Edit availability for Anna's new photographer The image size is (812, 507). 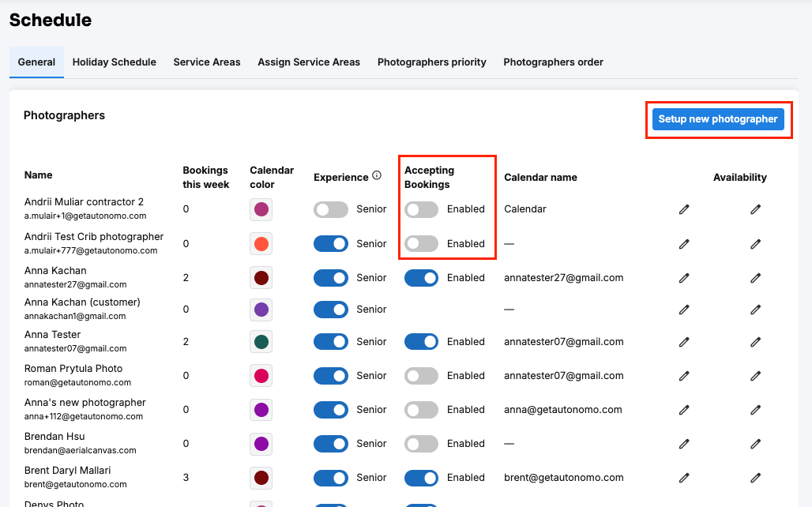(756, 410)
